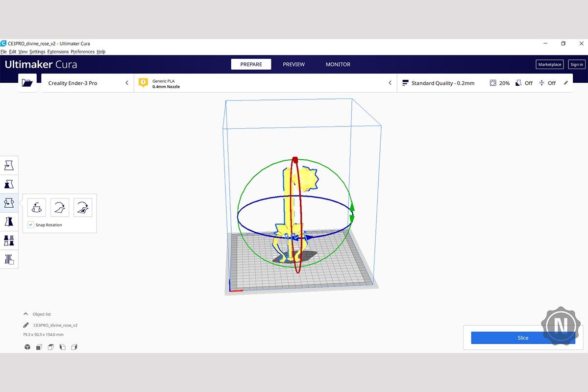The image size is (588, 392).
Task: Click the Ultimaker Cura logo text
Action: [x=41, y=64]
